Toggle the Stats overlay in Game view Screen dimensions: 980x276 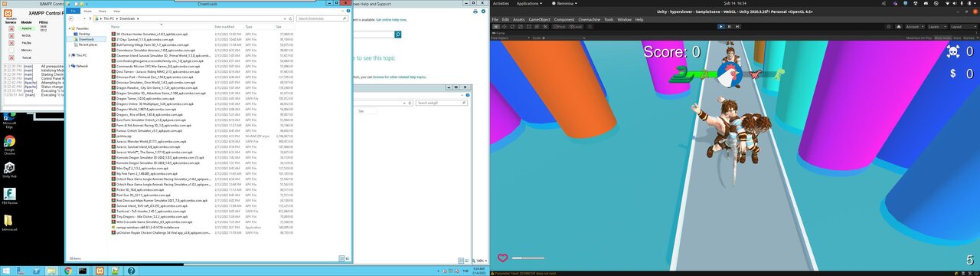(956, 37)
